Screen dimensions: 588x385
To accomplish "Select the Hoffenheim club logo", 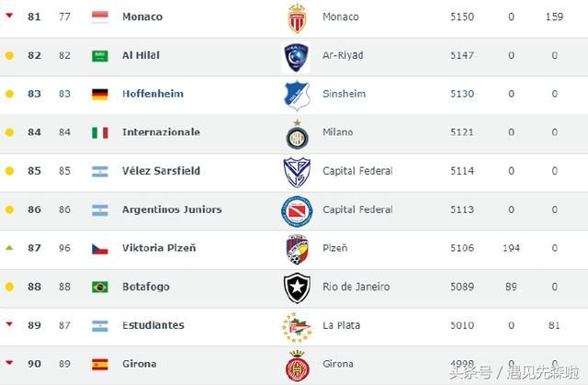I will coord(296,95).
